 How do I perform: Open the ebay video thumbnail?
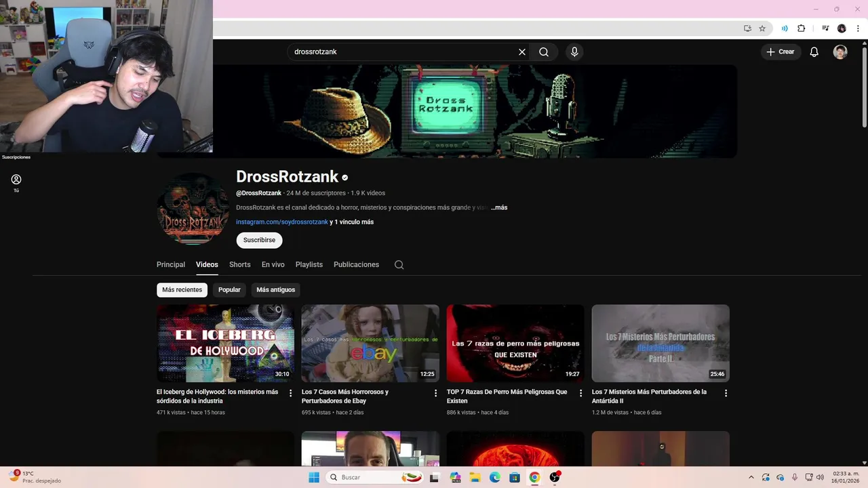pyautogui.click(x=370, y=343)
